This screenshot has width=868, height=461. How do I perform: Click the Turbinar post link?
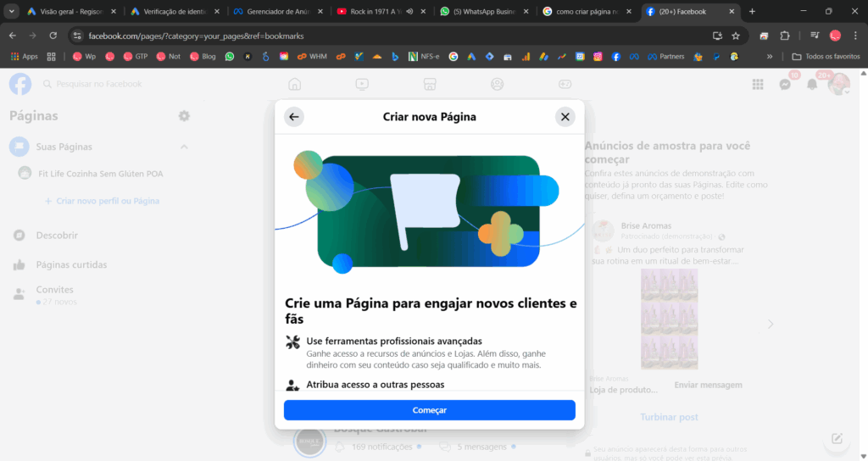pos(669,417)
